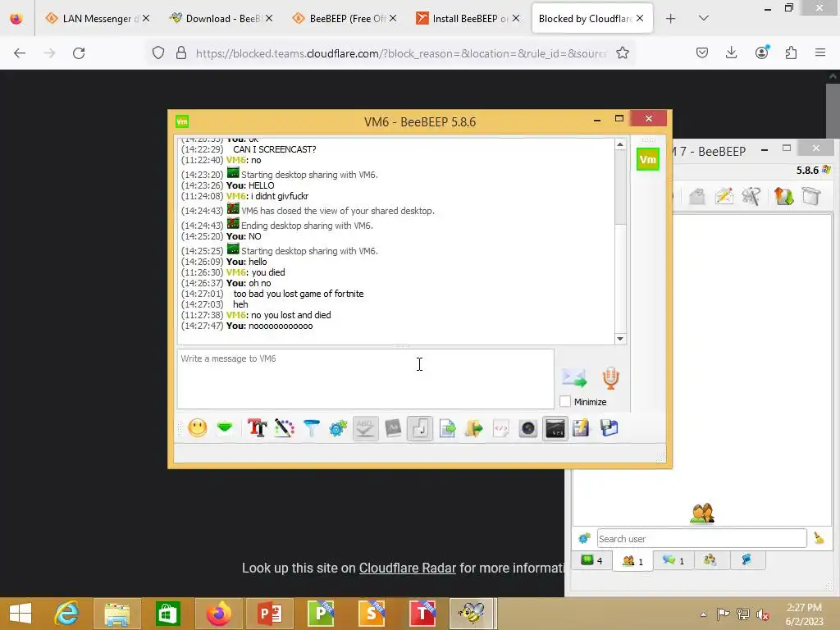Click the gear icon beside Search user

click(584, 538)
